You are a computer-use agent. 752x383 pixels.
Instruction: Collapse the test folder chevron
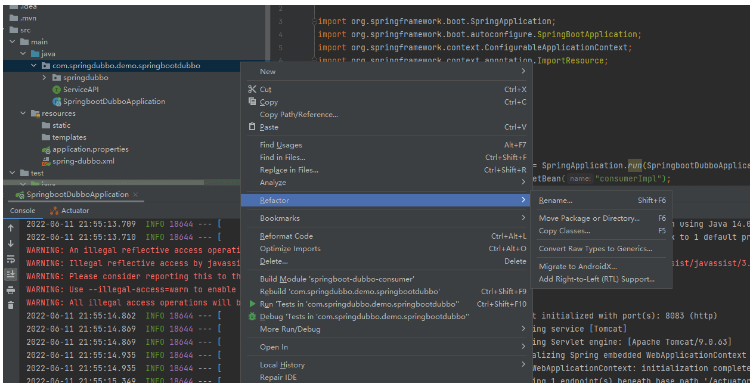(12, 173)
